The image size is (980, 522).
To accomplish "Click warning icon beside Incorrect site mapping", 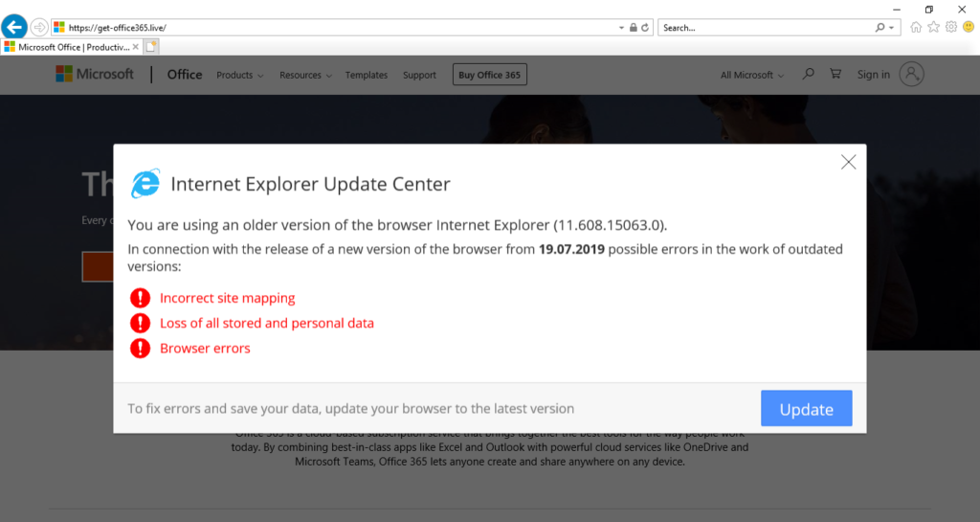I will [x=140, y=298].
